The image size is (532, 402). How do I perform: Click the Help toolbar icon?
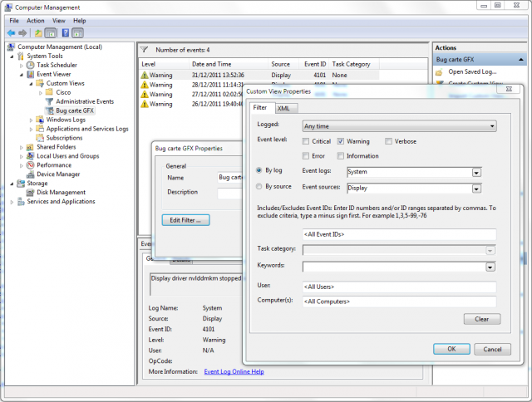(x=65, y=32)
